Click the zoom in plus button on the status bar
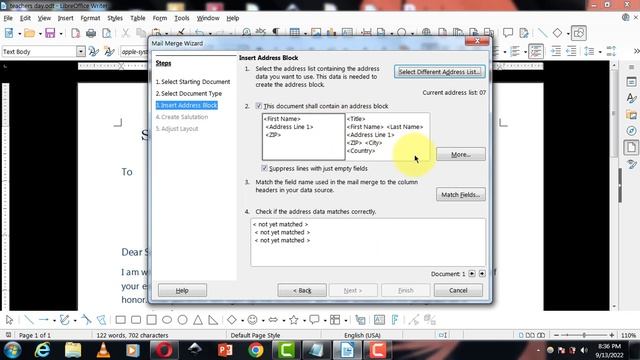 [x=611, y=335]
